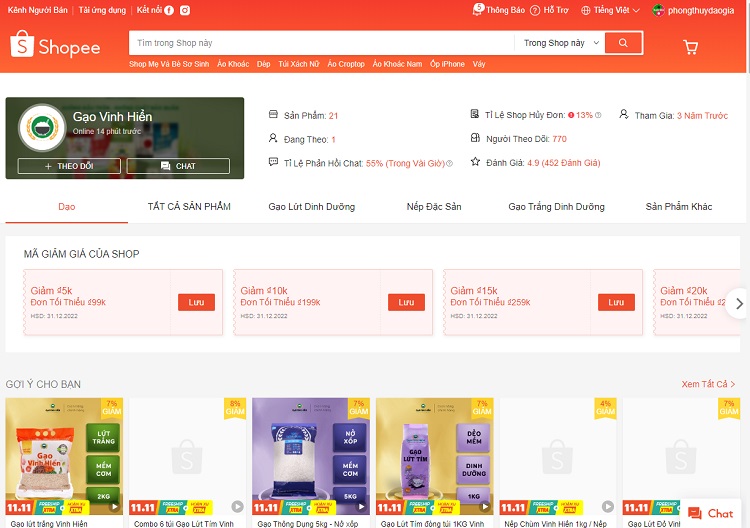Click the Kênh Người Bán link

38,10
